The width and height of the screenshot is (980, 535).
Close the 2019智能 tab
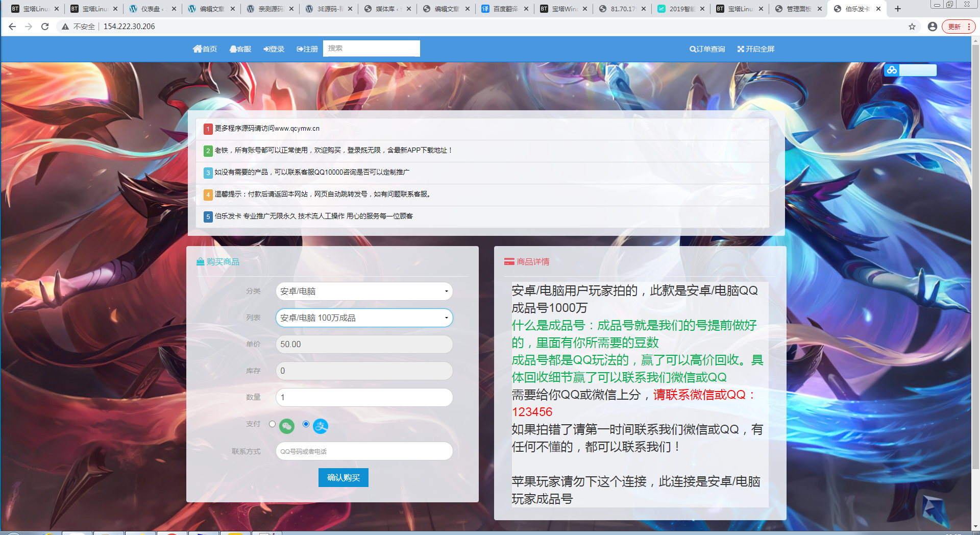coord(702,9)
